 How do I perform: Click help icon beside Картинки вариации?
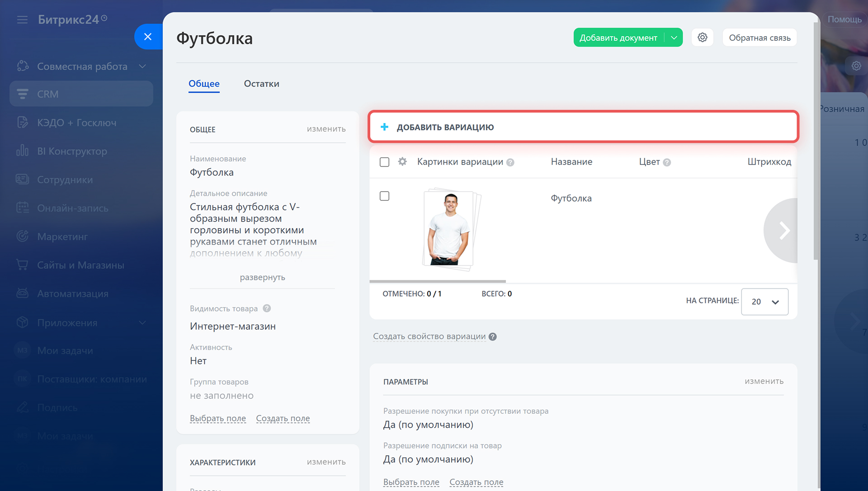[x=510, y=162]
